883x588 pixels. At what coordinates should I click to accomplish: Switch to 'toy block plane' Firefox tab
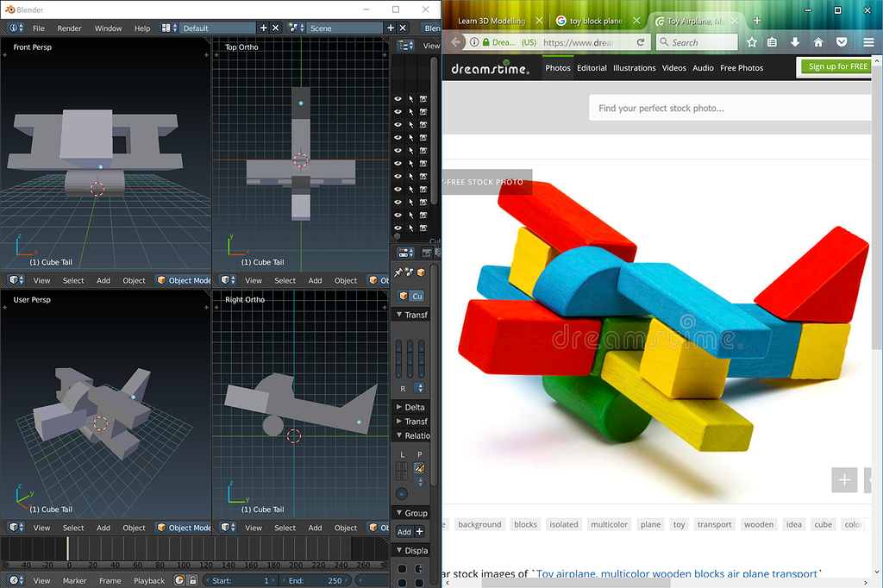pos(598,21)
